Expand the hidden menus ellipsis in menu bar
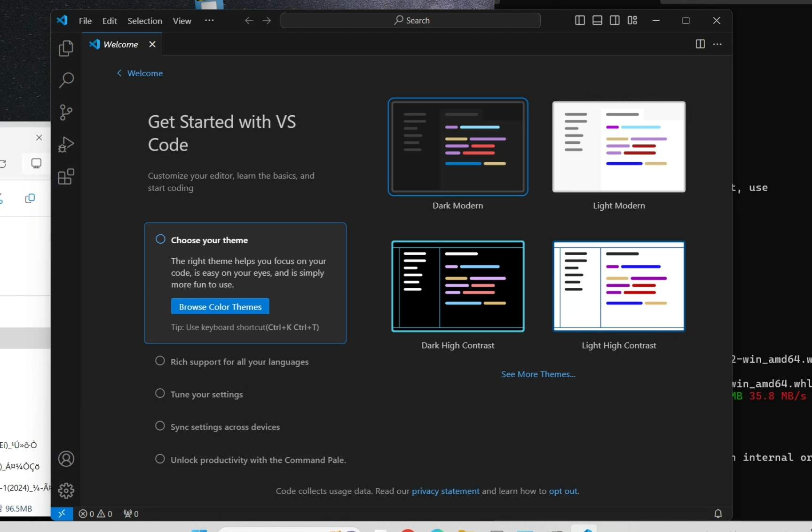The width and height of the screenshot is (812, 532). (209, 20)
